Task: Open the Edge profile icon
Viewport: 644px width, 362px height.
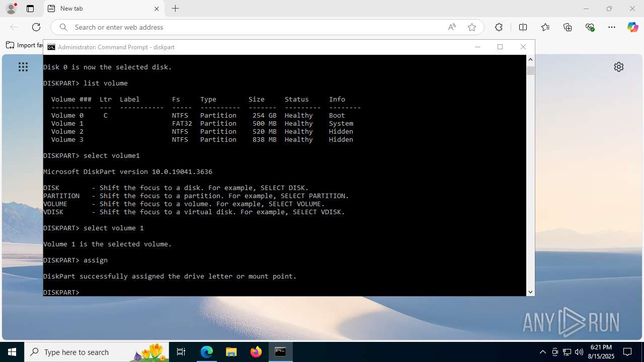Action: (11, 9)
